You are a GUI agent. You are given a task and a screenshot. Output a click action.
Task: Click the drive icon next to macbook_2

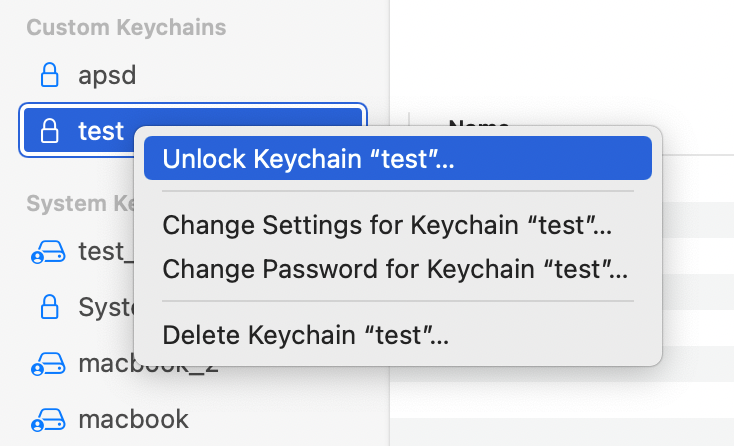click(46, 364)
